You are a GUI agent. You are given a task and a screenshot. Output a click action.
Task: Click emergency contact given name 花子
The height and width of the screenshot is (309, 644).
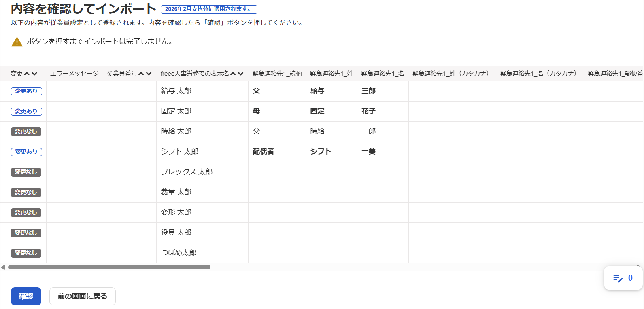coord(383,112)
